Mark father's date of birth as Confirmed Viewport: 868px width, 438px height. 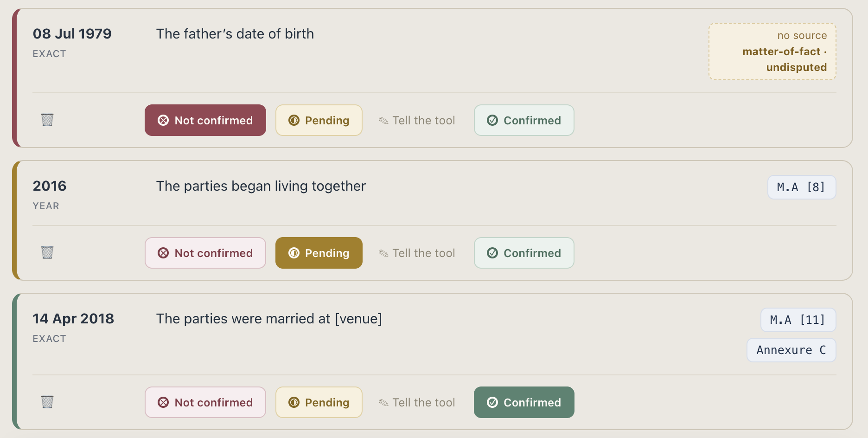(x=524, y=120)
